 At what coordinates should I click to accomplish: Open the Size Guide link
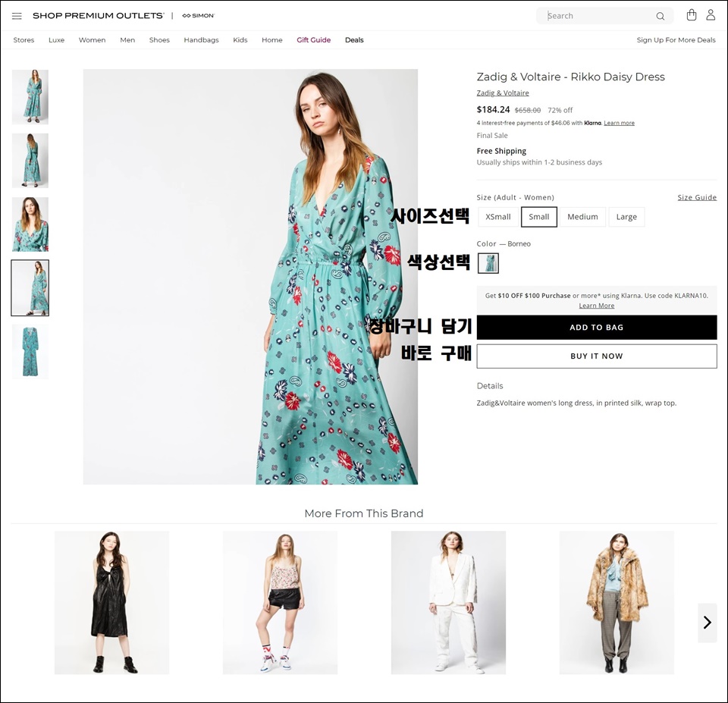click(x=697, y=197)
